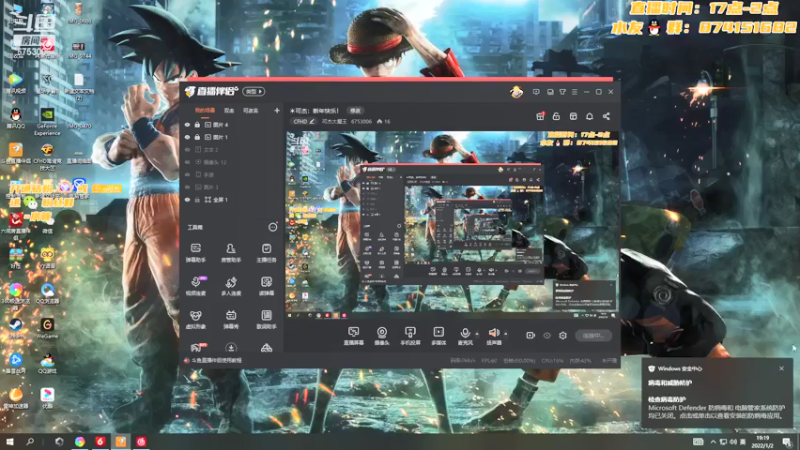Toggle visibility of 全屏 1 layer
Screen dimensions: 800x450
[187, 199]
